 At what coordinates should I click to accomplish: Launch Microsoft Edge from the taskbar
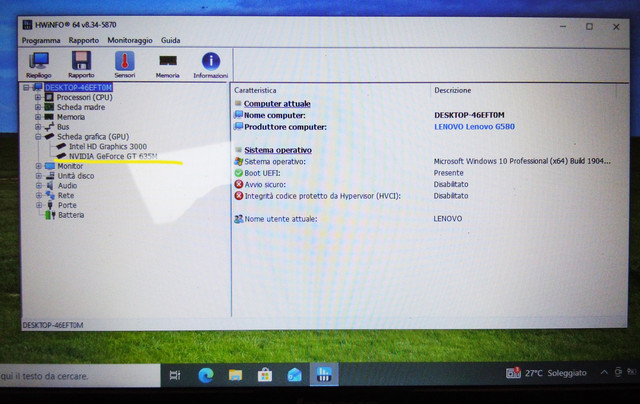coord(206,375)
